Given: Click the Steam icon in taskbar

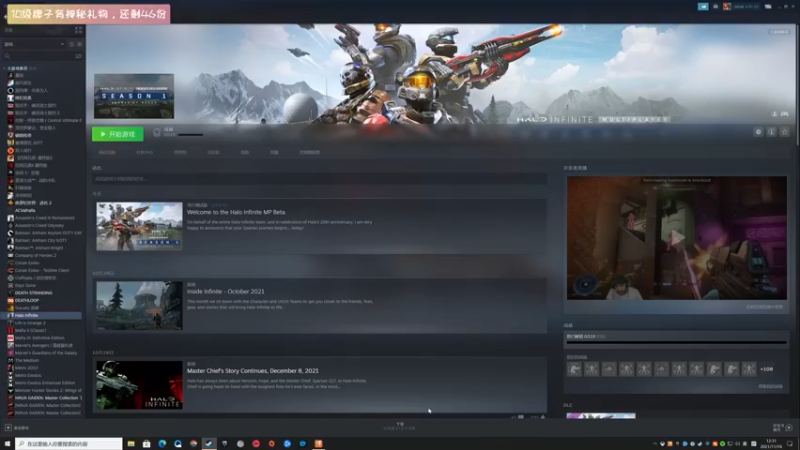Looking at the screenshot, I should coord(209,444).
